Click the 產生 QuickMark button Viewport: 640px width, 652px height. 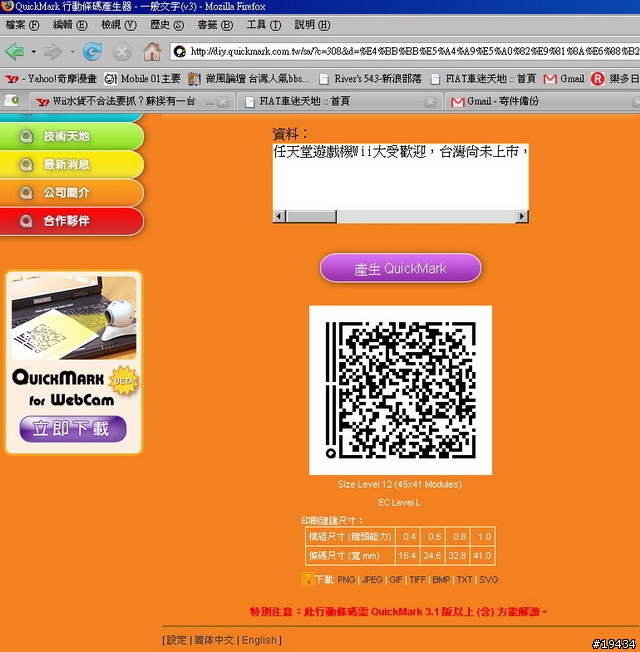point(400,268)
